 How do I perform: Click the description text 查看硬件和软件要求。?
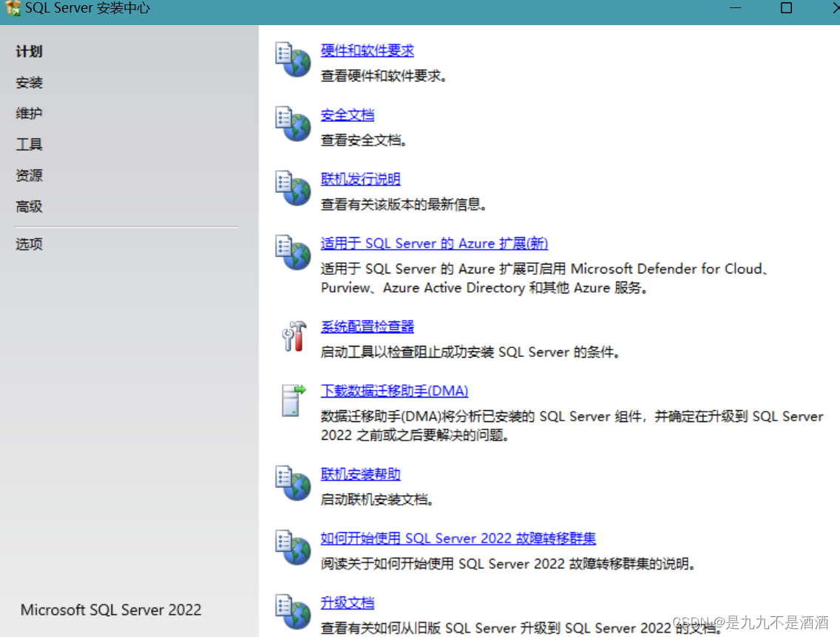(x=384, y=76)
